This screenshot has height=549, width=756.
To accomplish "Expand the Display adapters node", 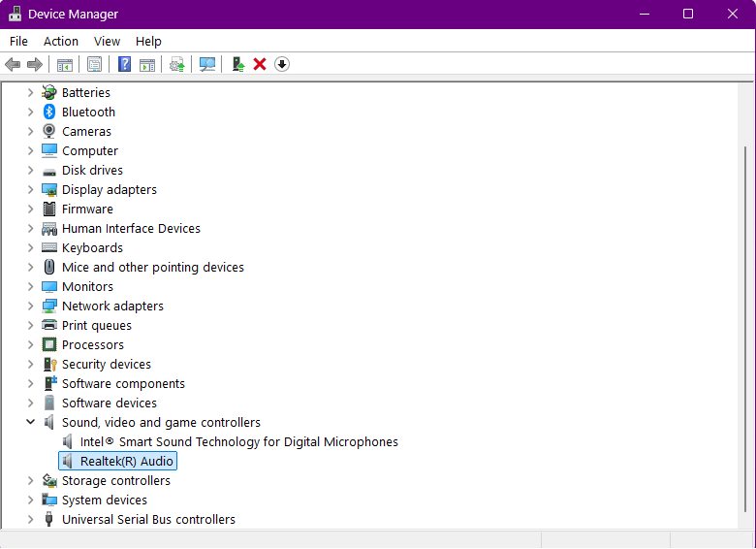I will (x=30, y=189).
